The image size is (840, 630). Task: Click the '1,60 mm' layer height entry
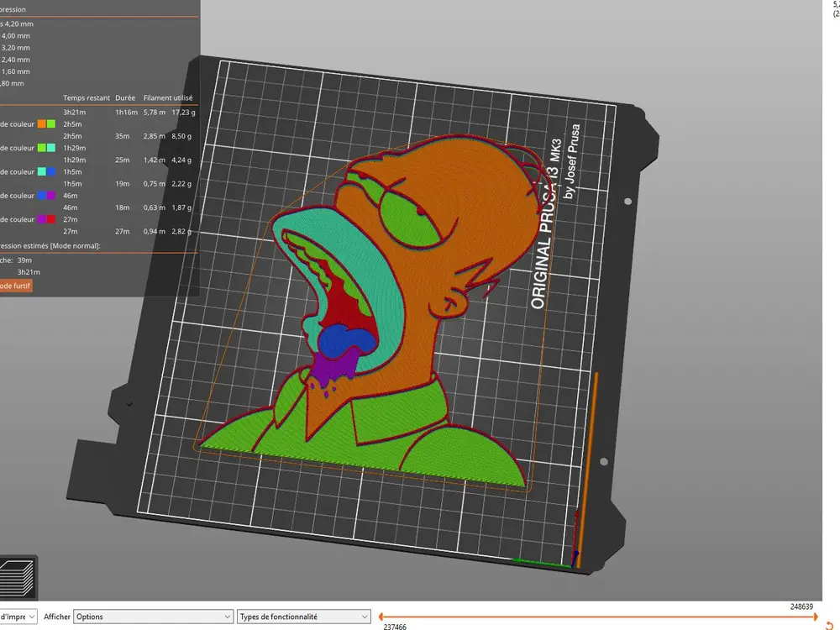point(15,71)
